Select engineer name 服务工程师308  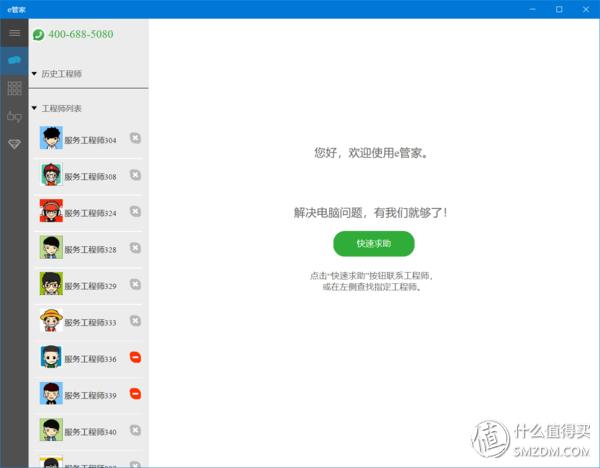pos(90,177)
